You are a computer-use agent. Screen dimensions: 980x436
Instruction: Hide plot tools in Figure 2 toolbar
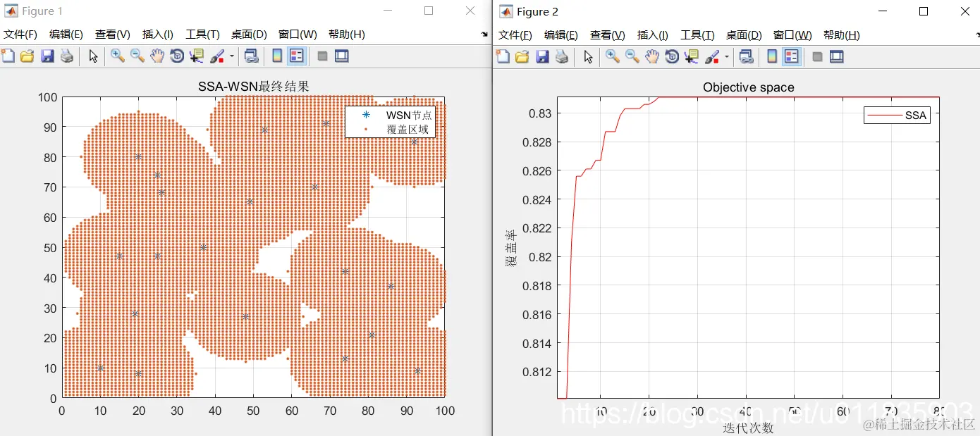(817, 57)
